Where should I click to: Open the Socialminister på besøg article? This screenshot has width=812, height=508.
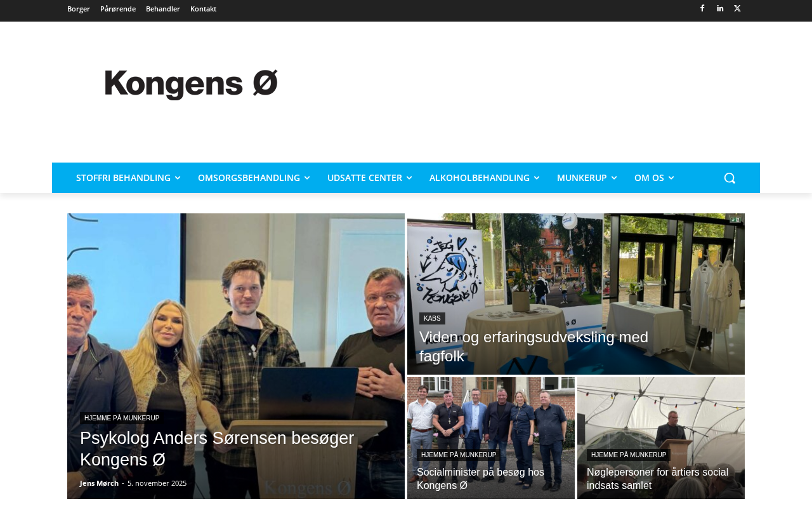coord(480,479)
